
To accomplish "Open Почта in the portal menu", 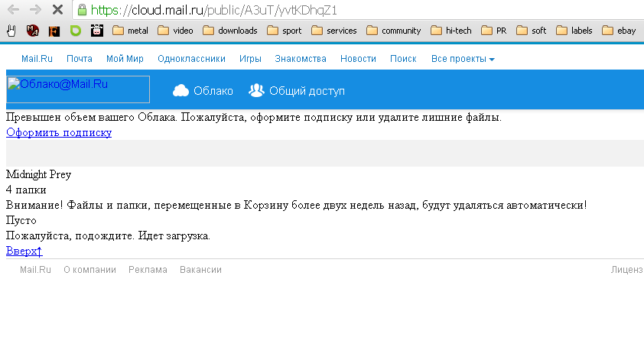I will point(80,59).
